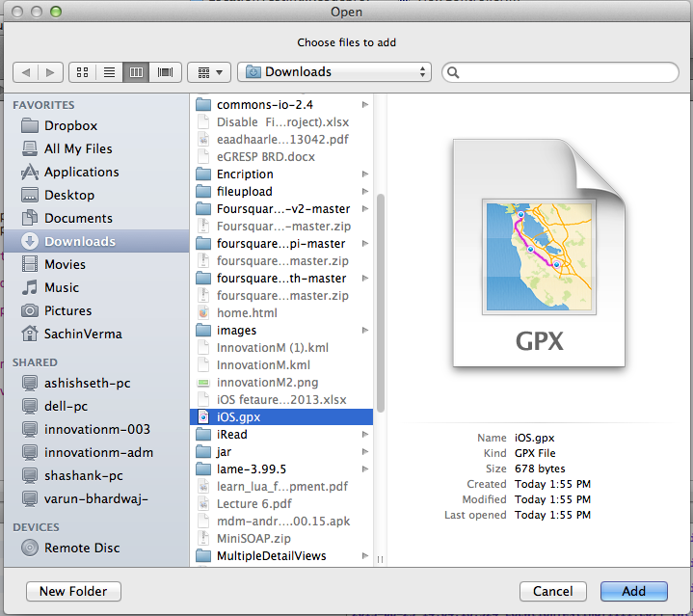
Task: Select Applications in Favorites sidebar
Action: 81,172
